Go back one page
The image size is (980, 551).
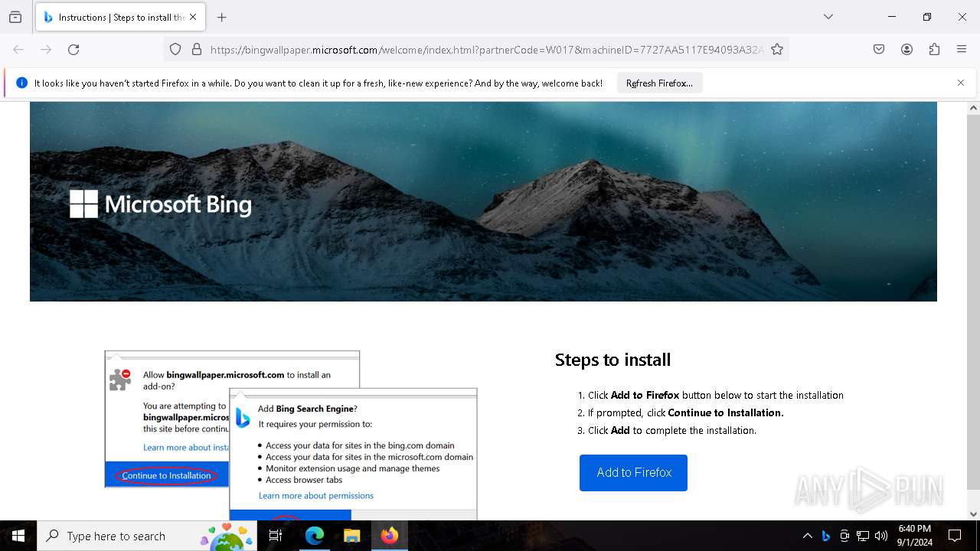click(18, 50)
